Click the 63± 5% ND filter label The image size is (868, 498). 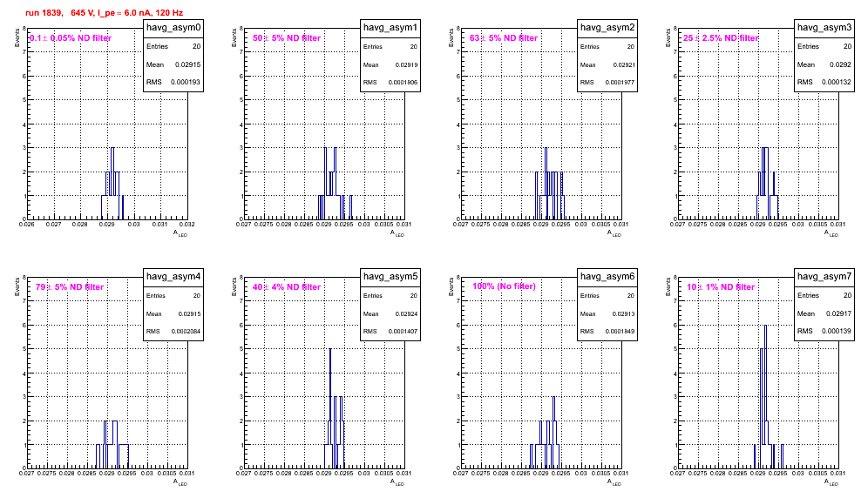[504, 38]
